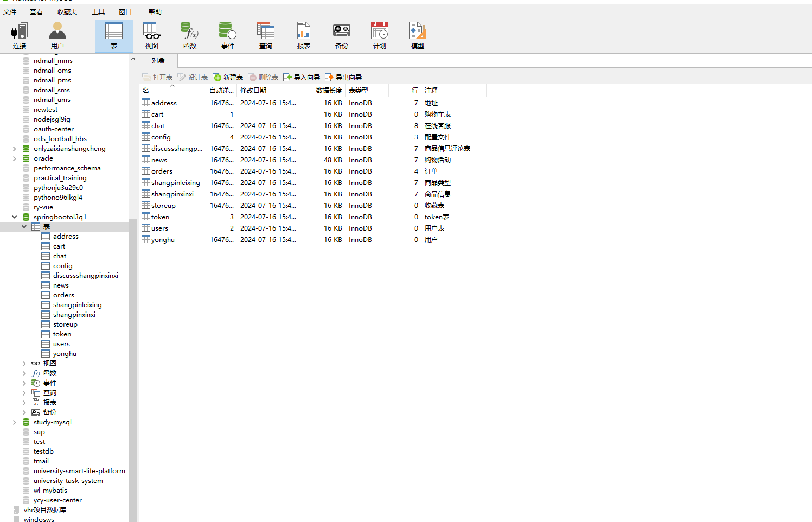Select users table in sidebar tree
812x522 pixels.
61,344
